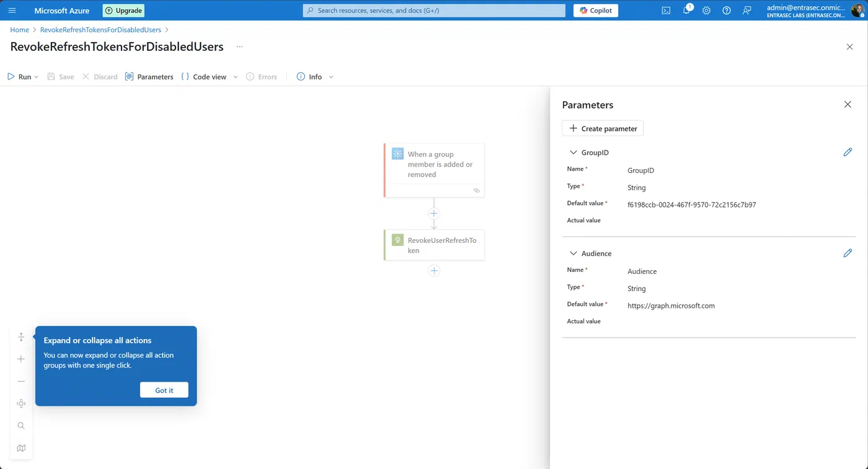Viewport: 868px width, 469px height.
Task: Click the expand or collapse all actions icon
Action: (x=21, y=337)
